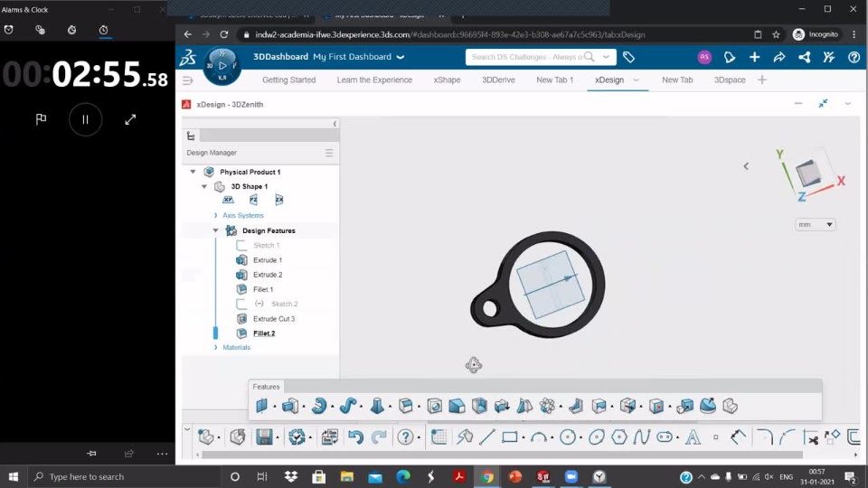Screen dimensions: 868x488
Task: Click the tag icon beside search
Action: point(629,57)
